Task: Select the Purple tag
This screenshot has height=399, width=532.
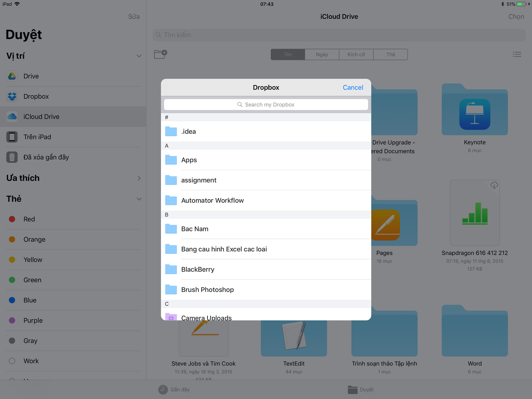Action: tap(73, 320)
